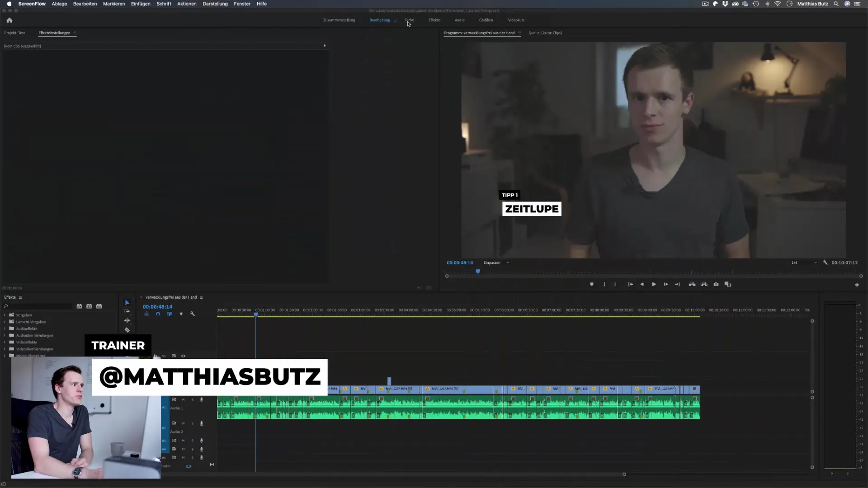This screenshot has width=868, height=488.
Task: Expand the Audioeffekte folder
Action: 5,329
